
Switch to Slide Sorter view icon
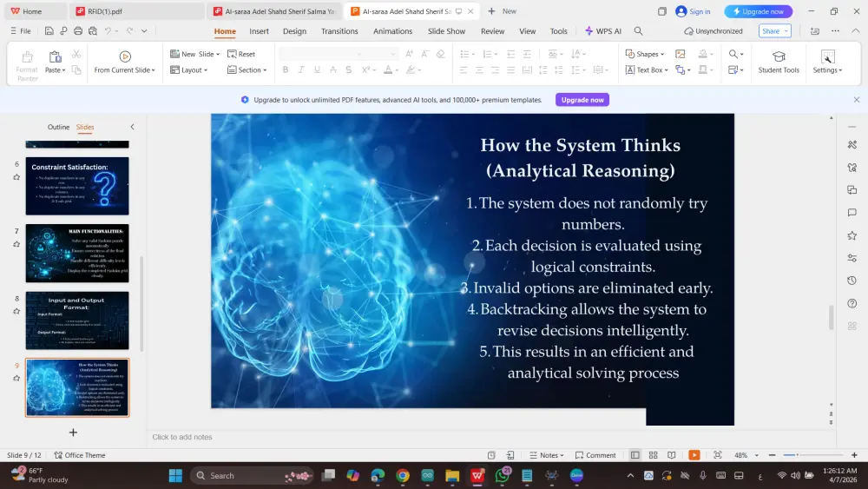654,455
